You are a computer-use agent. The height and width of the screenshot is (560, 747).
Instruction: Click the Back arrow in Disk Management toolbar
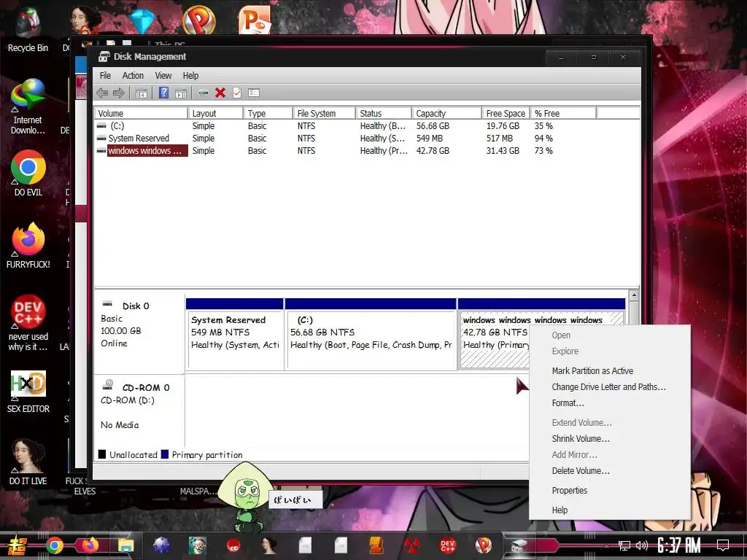102,93
